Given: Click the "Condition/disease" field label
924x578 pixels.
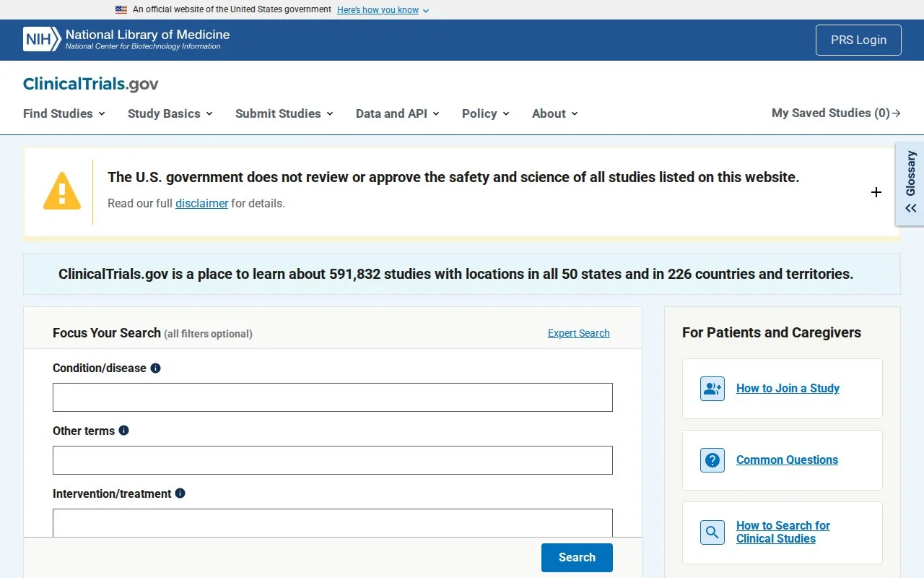Looking at the screenshot, I should (100, 368).
